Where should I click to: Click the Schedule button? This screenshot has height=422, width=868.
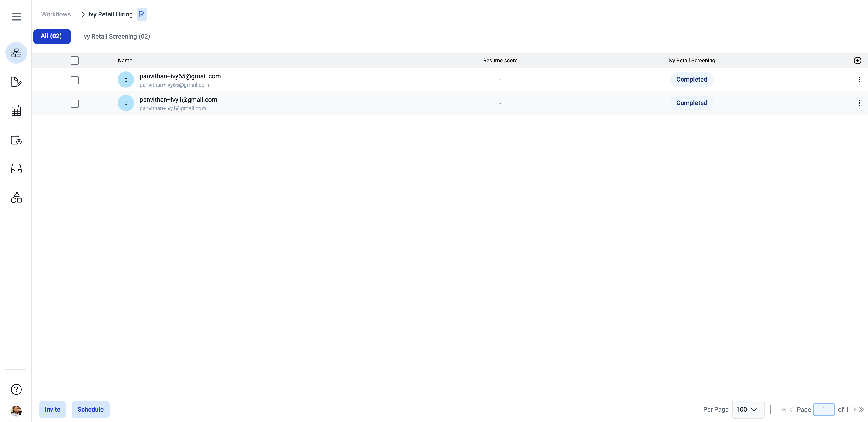pos(91,410)
